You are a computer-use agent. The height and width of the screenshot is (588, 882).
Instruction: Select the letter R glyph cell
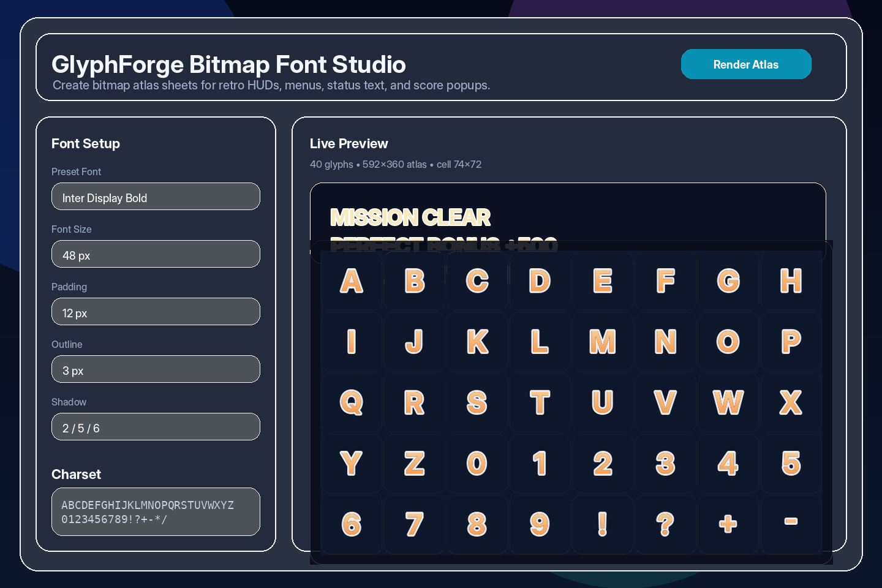[415, 402]
